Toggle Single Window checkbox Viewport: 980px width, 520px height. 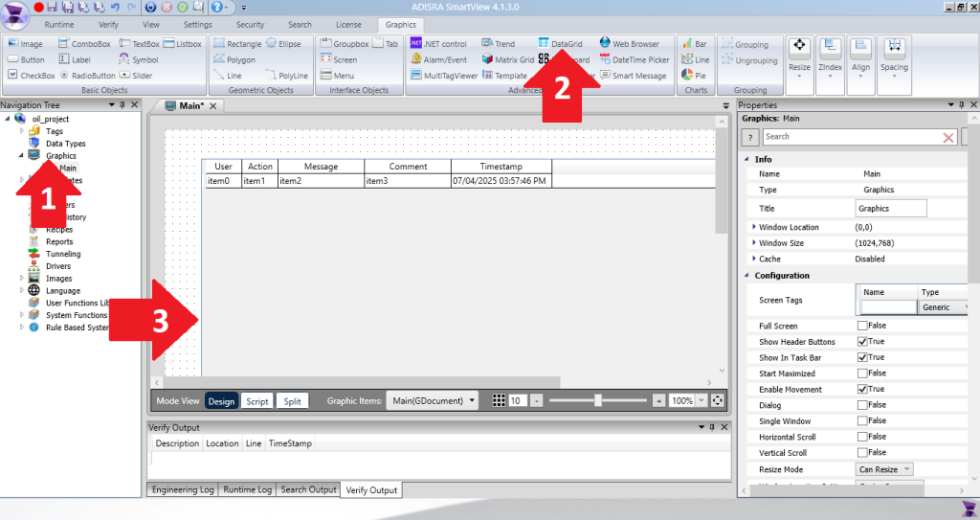(x=862, y=420)
